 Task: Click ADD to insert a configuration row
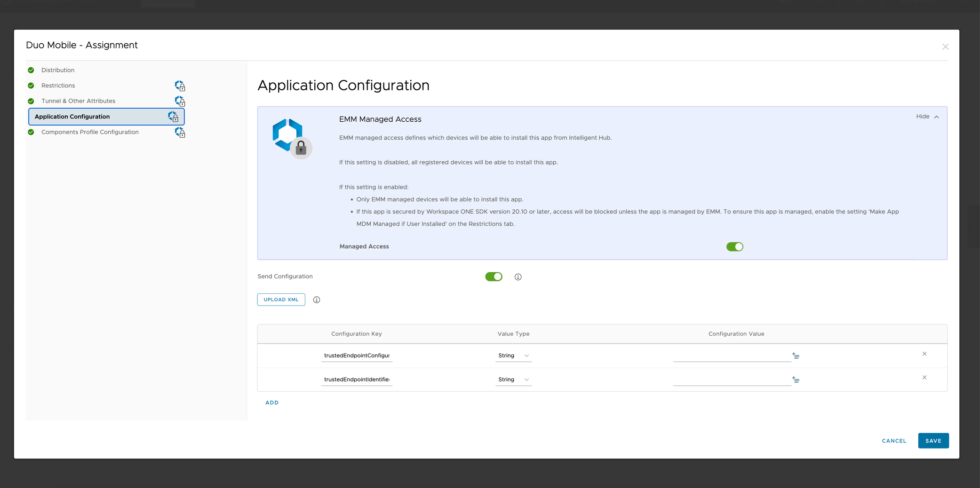tap(272, 402)
